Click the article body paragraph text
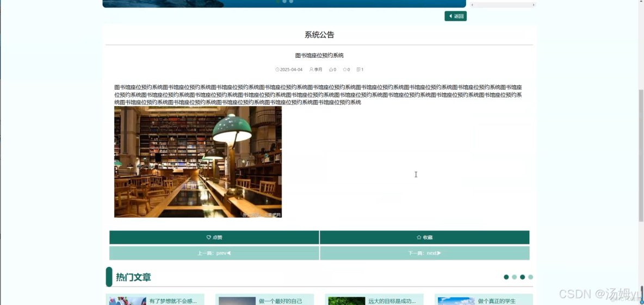 click(318, 95)
